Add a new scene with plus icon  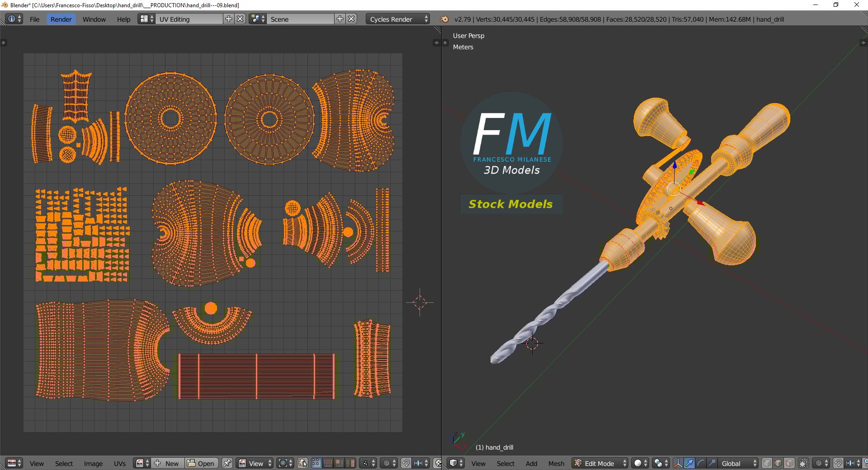click(340, 19)
